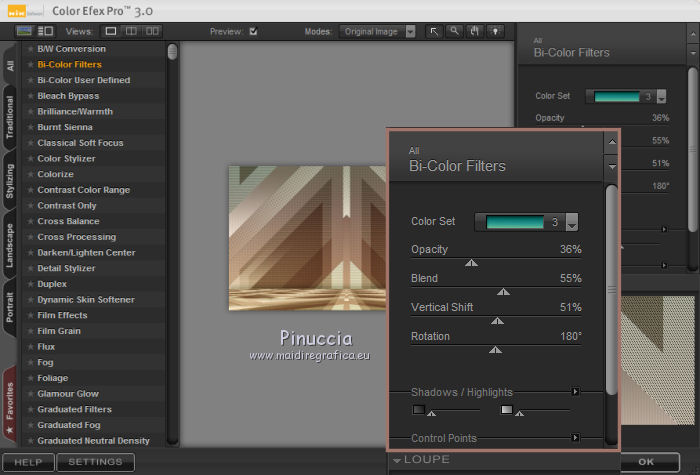Select single image view
This screenshot has width=700, height=475.
click(111, 31)
